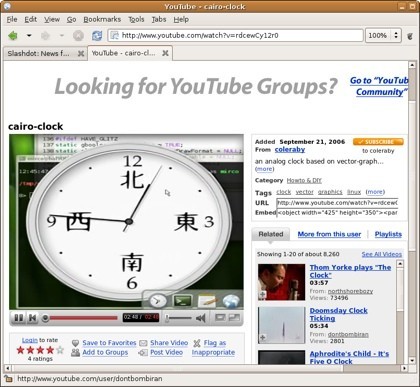This screenshot has height=387, width=420.
Task: Click the linux tag link
Action: (354, 192)
